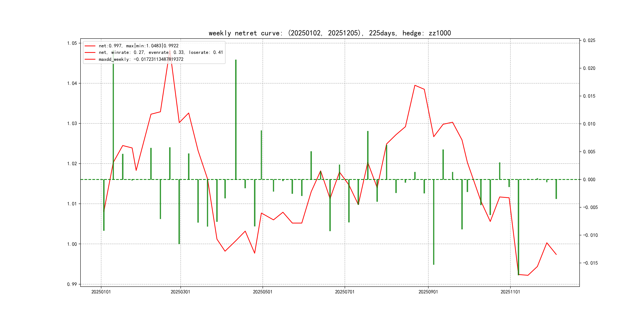Screen dimensions: 644x322
Task: Click the 0.000 right axis tick label
Action: click(x=589, y=179)
